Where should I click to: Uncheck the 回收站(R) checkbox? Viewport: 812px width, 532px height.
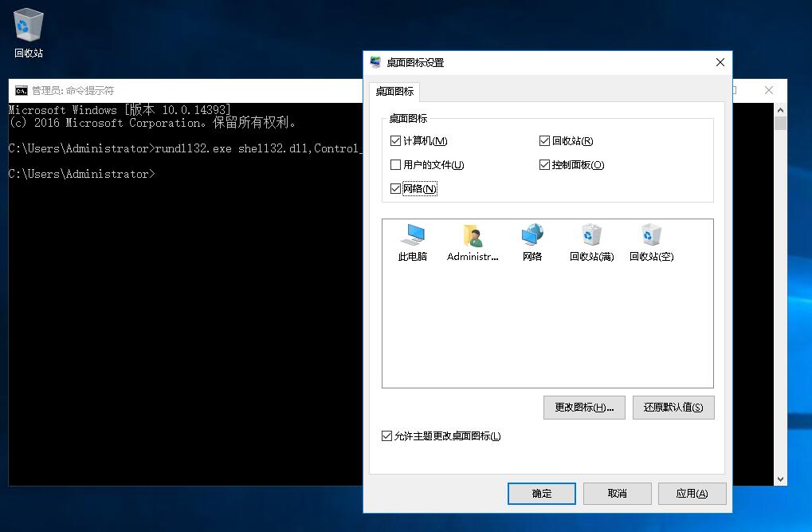tap(544, 141)
